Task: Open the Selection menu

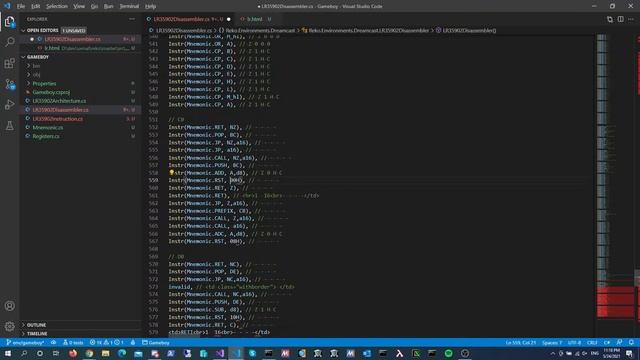Action: point(57,7)
